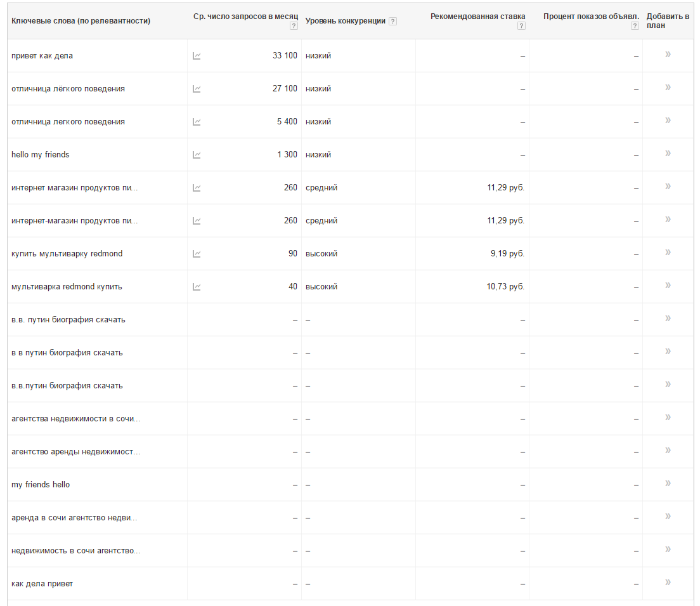Select keyword 'в.в. путин биография скачать'
The image size is (700, 606).
tap(68, 320)
